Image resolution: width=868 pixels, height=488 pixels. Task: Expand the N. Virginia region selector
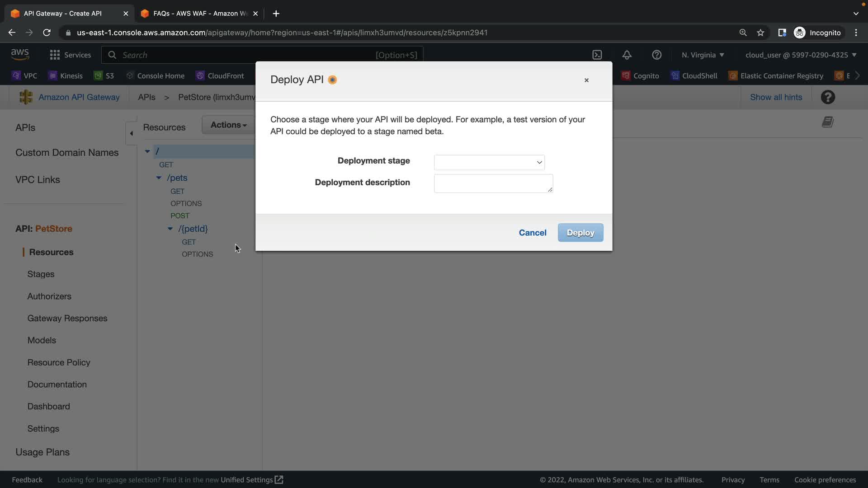(703, 55)
